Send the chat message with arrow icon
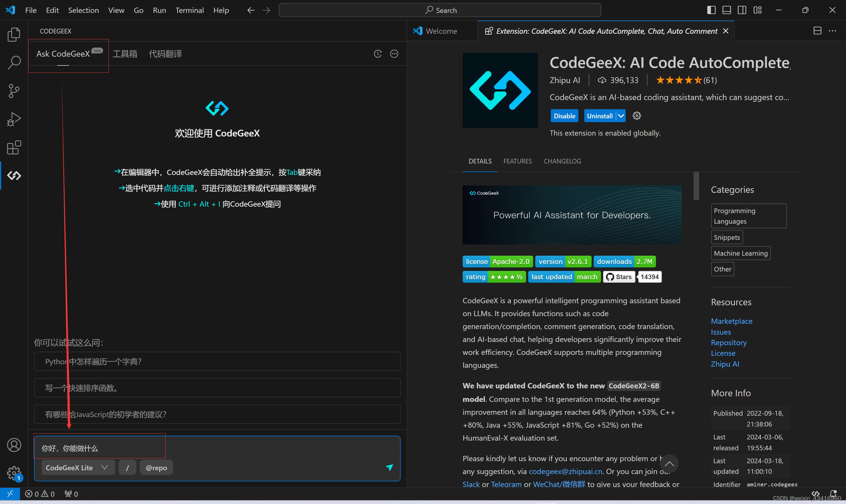Viewport: 846px width, 504px height. pos(389,468)
